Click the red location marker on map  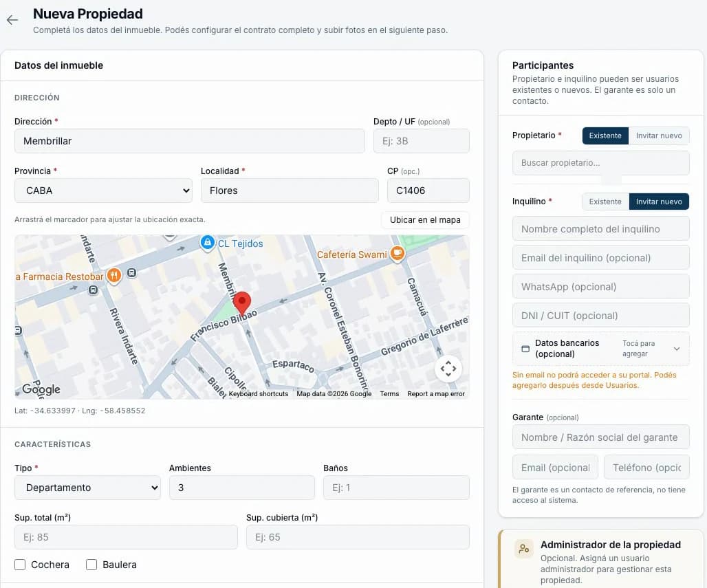click(242, 303)
